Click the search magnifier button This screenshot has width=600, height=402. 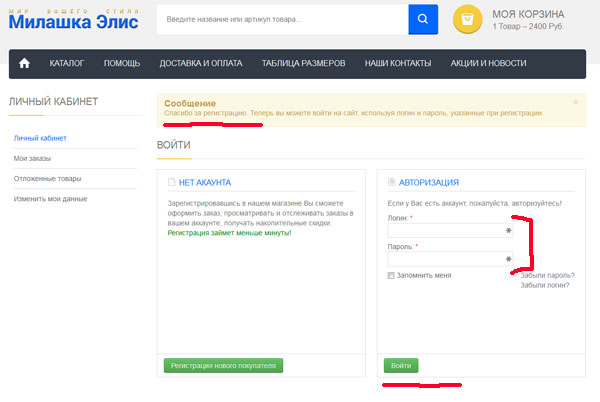(423, 19)
